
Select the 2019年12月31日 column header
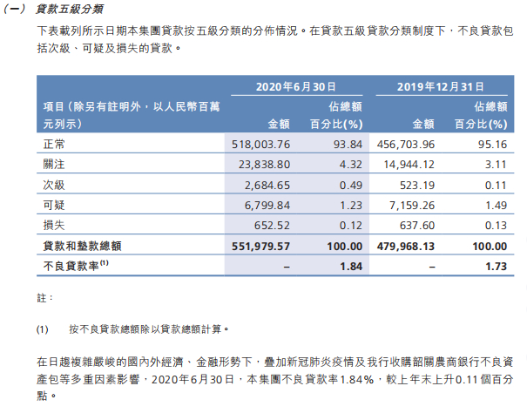pyautogui.click(x=440, y=87)
